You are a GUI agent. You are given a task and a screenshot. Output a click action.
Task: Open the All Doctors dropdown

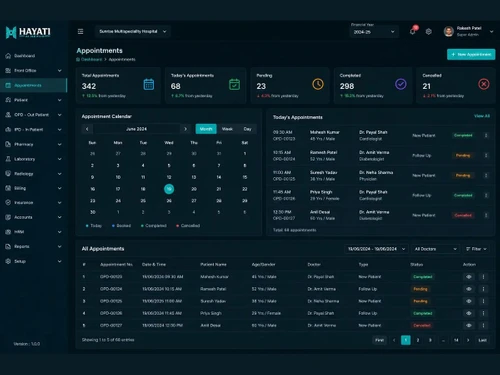coord(435,249)
